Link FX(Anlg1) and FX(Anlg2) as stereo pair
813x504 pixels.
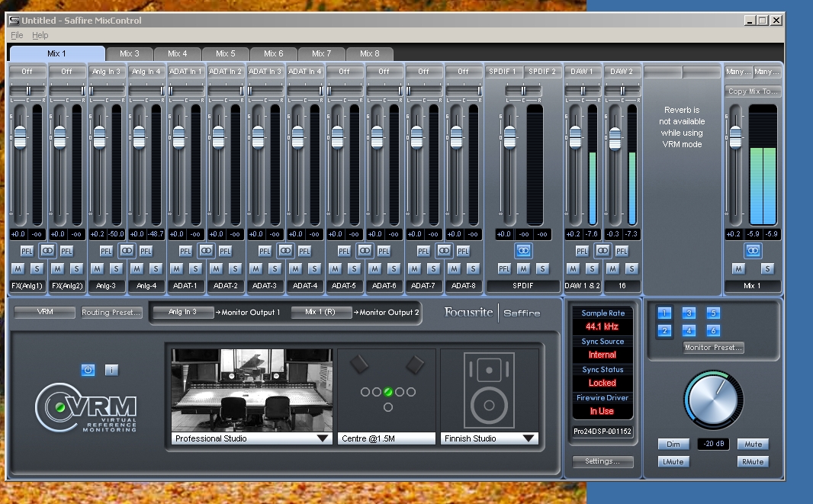tap(47, 251)
